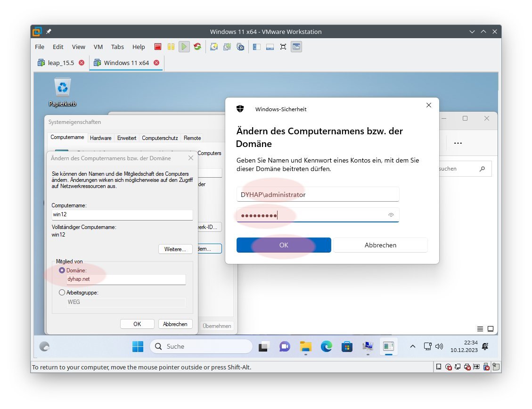Expand the hidden system tray icons chevron
This screenshot has width=532, height=409.
[412, 347]
